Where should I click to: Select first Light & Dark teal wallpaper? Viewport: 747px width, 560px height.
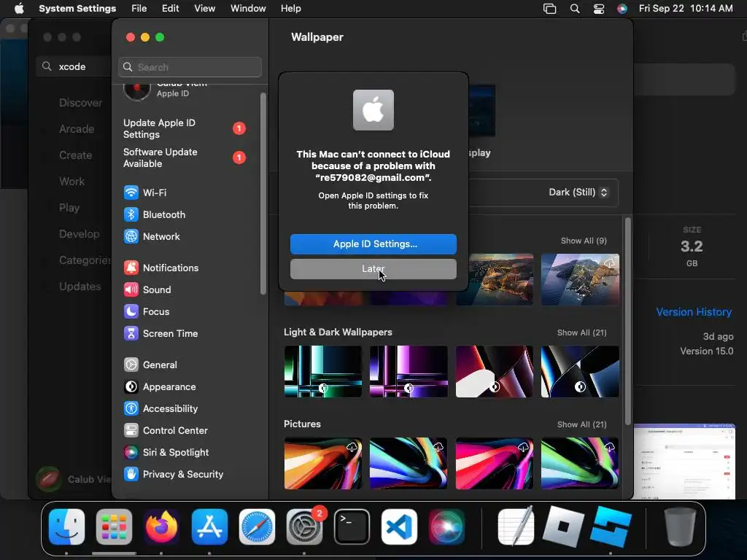coord(323,372)
